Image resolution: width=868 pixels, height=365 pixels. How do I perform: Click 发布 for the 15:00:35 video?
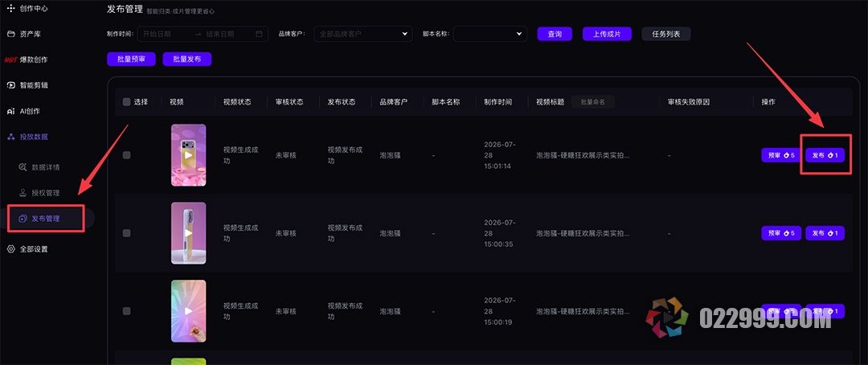825,233
